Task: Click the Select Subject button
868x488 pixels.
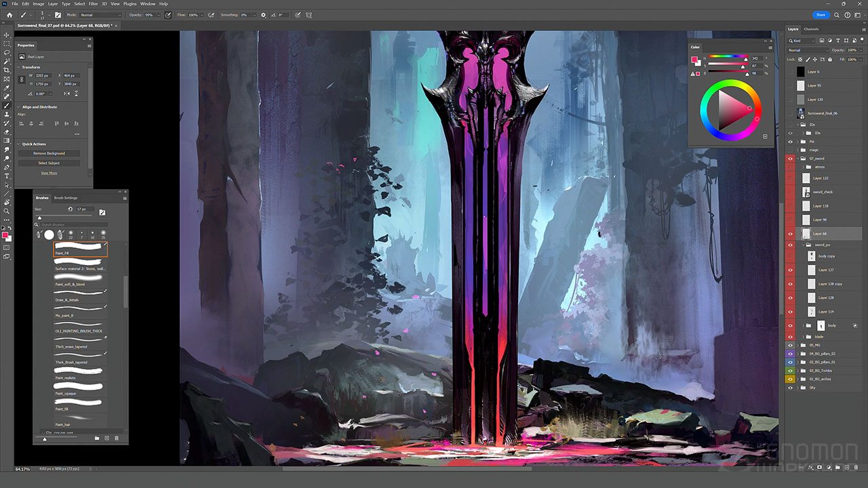Action: tap(49, 163)
